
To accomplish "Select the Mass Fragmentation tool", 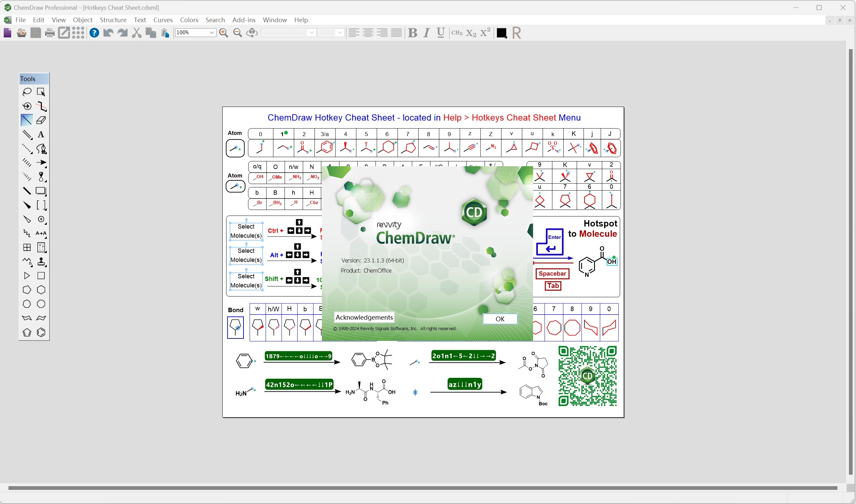I will (x=41, y=106).
